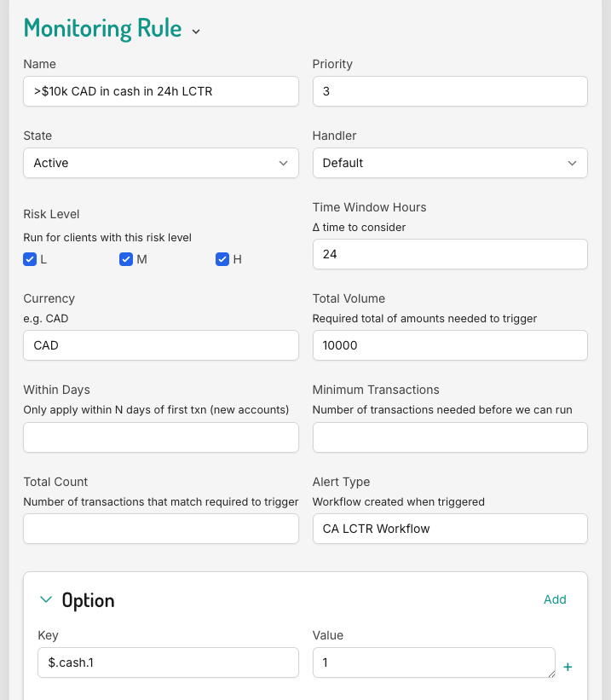Screen dimensions: 611x700
Task: Toggle the L risk level checkbox
Action: pyautogui.click(x=30, y=259)
